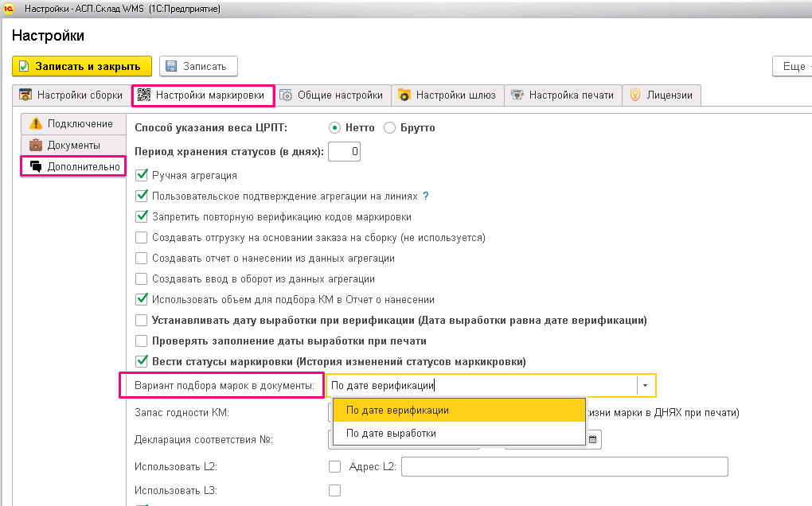This screenshot has height=506, width=812.
Task: Enable Проверять заполнение даты выработки при печати
Action: click(142, 341)
